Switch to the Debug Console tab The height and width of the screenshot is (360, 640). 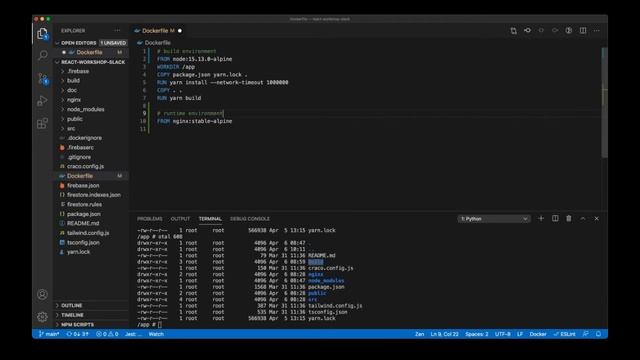[250, 219]
